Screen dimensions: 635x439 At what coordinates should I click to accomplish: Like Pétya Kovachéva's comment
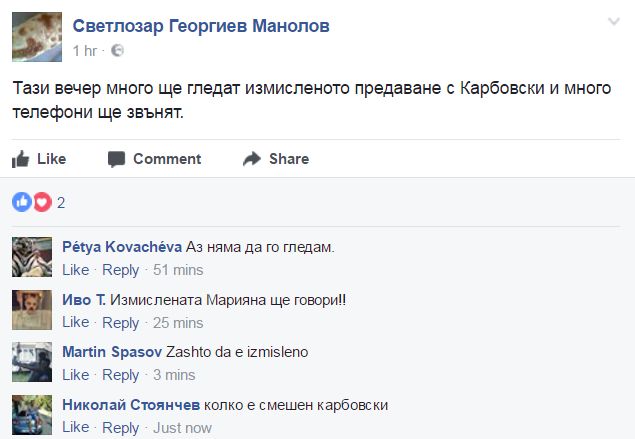pos(76,270)
